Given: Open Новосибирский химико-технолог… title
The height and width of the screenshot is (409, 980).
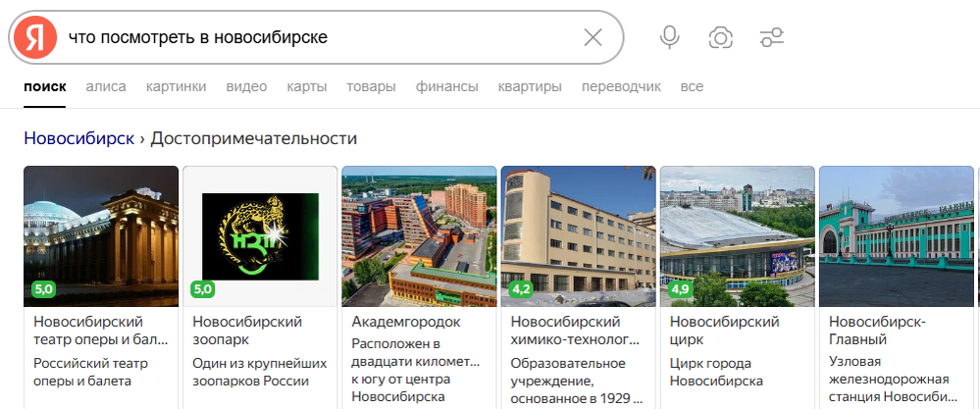Looking at the screenshot, I should pos(575,331).
